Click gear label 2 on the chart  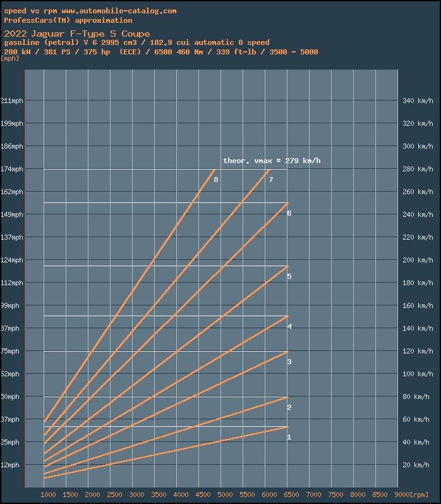pyautogui.click(x=289, y=408)
